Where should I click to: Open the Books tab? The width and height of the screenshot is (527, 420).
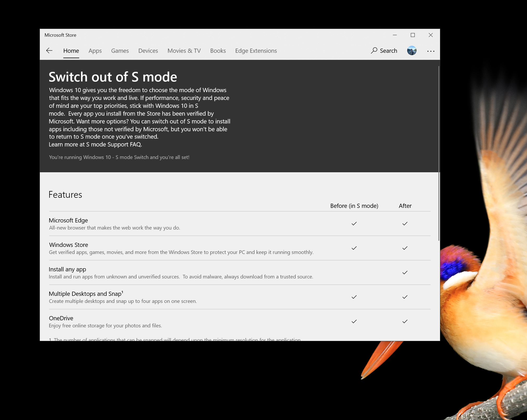tap(218, 51)
